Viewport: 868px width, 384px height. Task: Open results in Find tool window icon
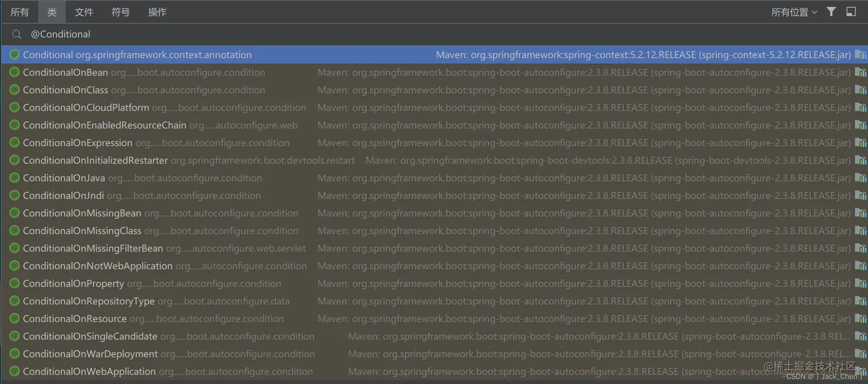(x=851, y=11)
